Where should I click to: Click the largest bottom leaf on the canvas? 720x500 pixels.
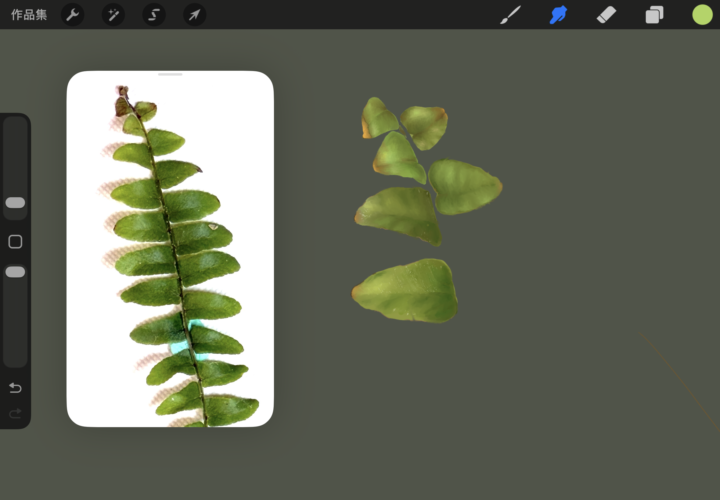407,290
